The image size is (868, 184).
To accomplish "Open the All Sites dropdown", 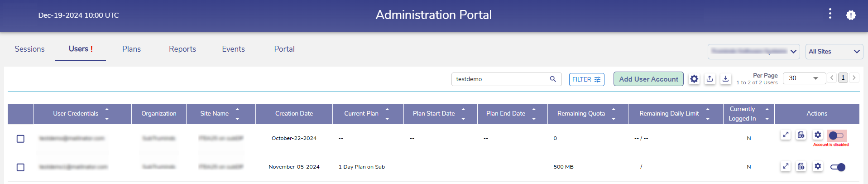I will [834, 52].
